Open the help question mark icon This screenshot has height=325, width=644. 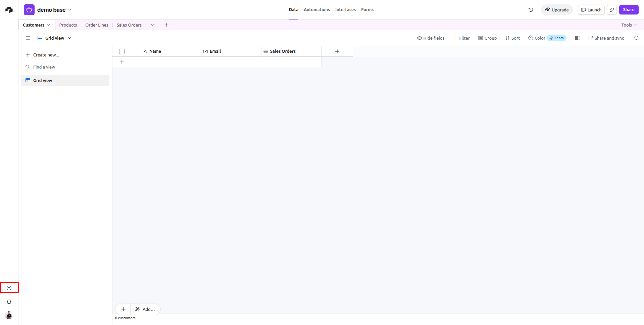tap(9, 288)
